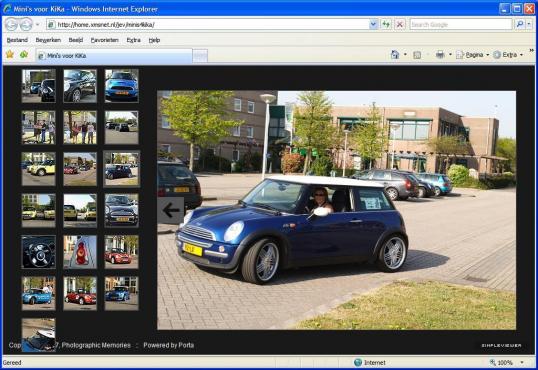
Task: Click the Favorites star icon
Action: pyautogui.click(x=10, y=54)
